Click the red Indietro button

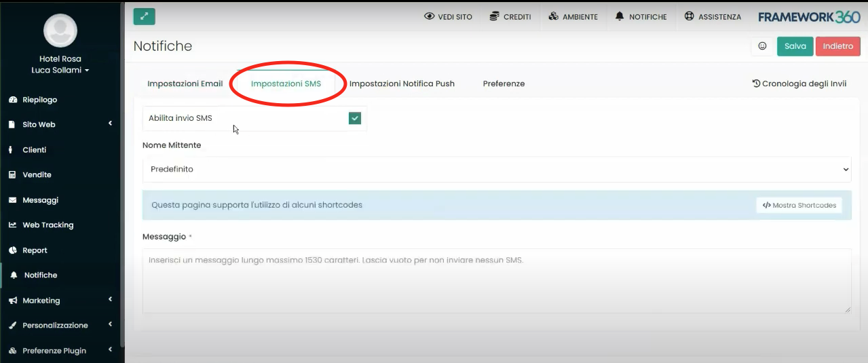pos(838,46)
